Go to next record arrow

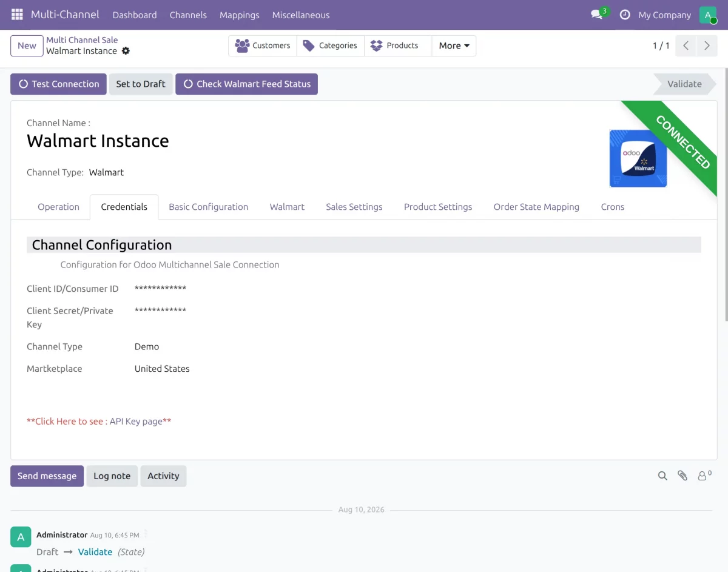(707, 45)
